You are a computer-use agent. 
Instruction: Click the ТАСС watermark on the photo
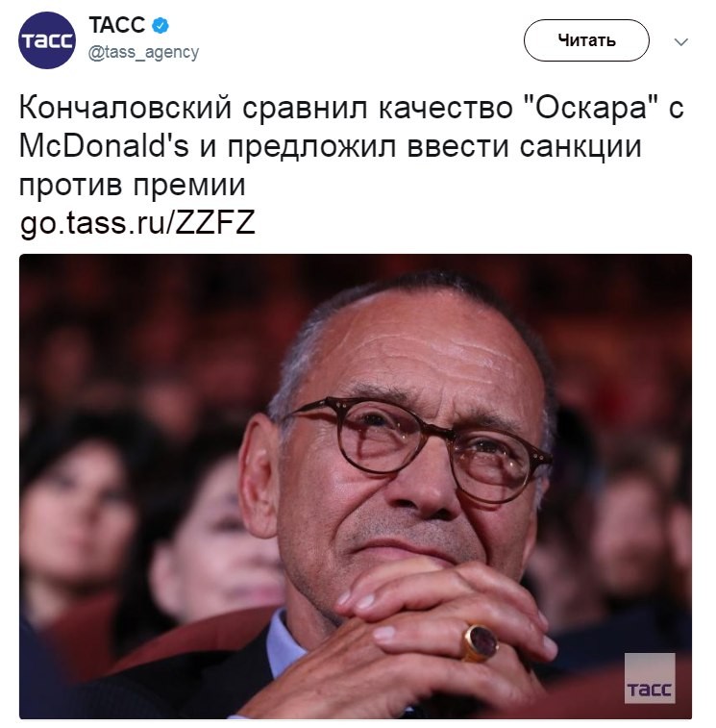(649, 678)
